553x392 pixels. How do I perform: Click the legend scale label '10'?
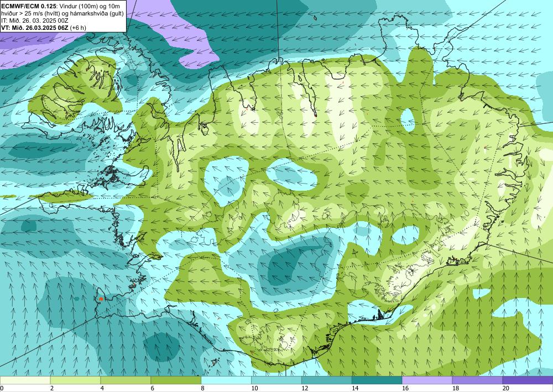coord(254,388)
